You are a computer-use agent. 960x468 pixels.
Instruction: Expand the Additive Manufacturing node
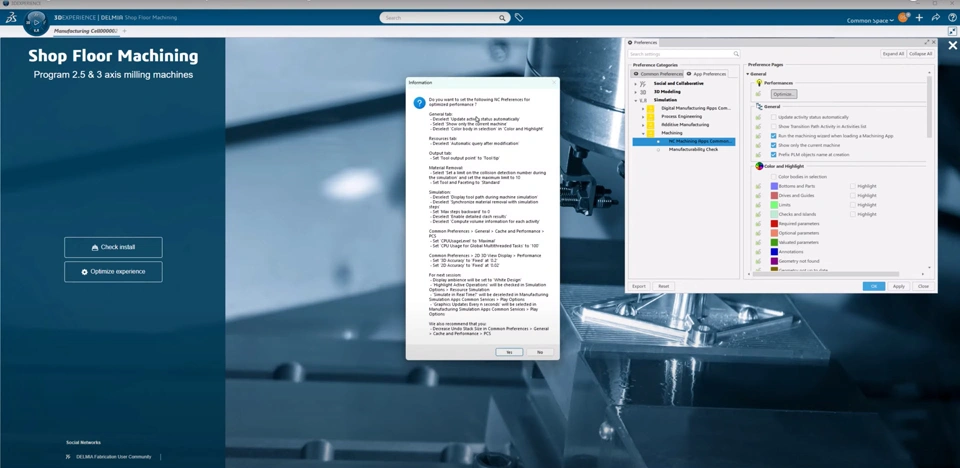[x=643, y=124]
